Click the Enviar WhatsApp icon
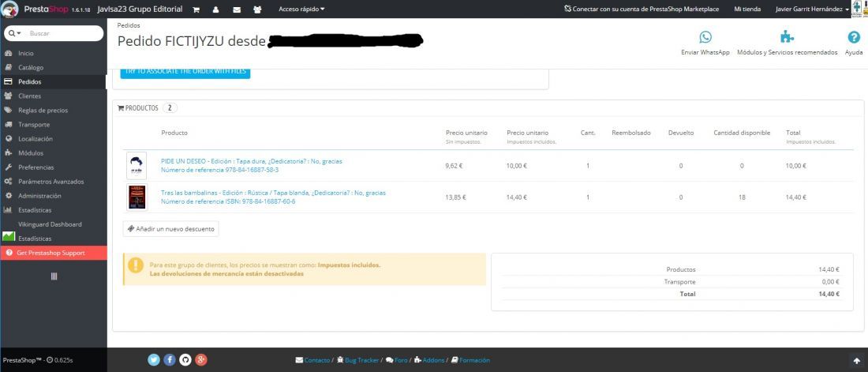 pos(705,37)
